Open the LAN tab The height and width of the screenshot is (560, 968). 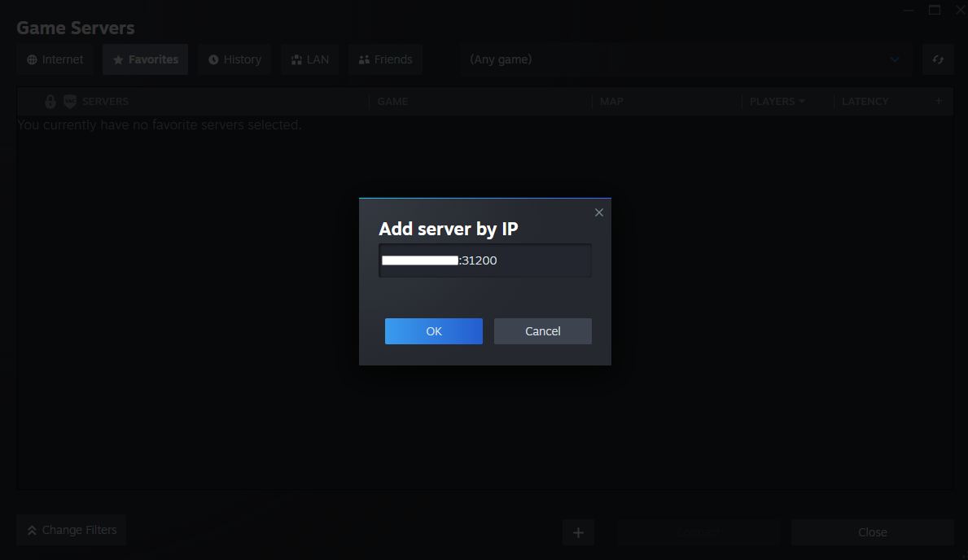coord(310,59)
